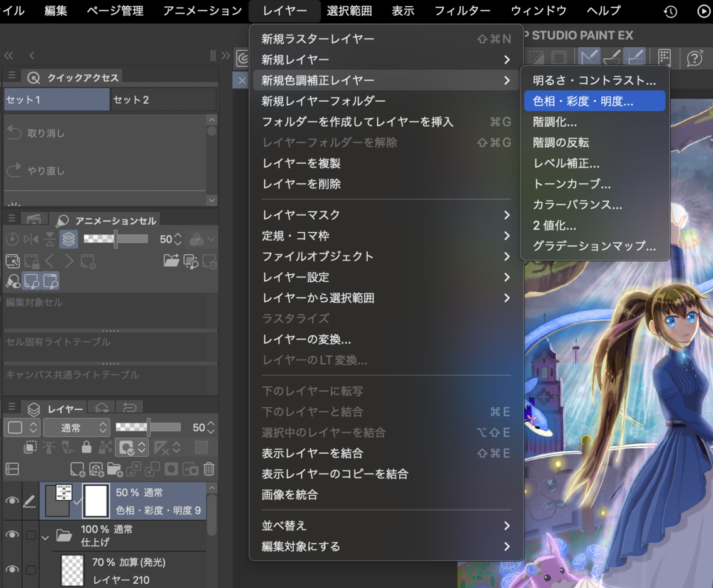Open the support question bubble icon
Screen dimensions: 713x588
(695, 58)
